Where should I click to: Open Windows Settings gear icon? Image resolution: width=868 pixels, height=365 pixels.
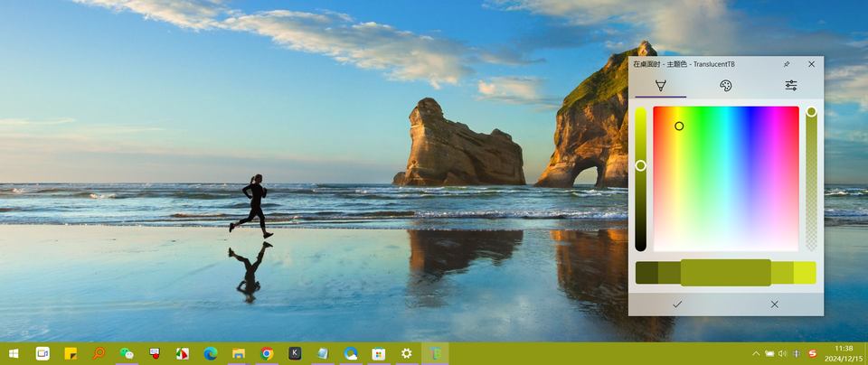[x=406, y=353]
